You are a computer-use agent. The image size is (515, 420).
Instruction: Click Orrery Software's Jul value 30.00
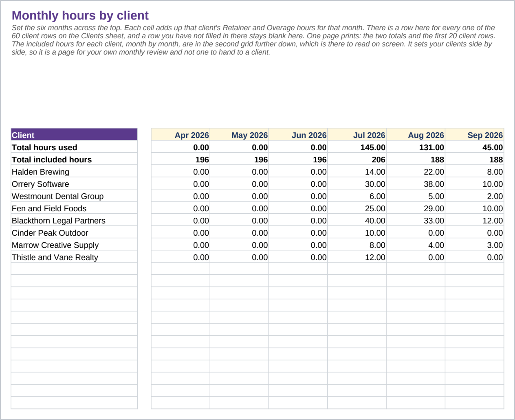click(357, 184)
